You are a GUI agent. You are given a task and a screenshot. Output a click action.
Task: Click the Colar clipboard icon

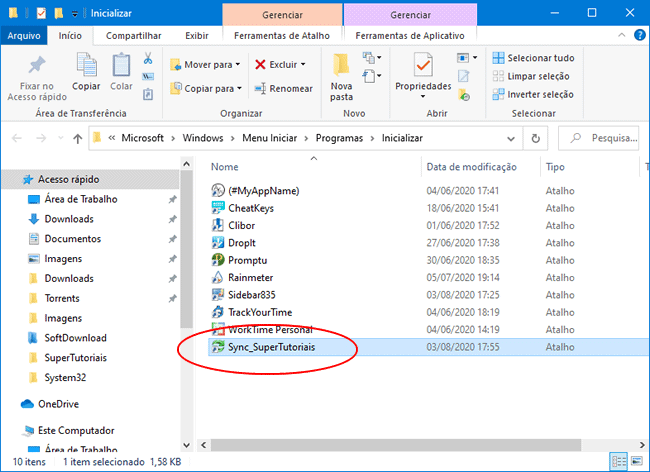[x=121, y=66]
